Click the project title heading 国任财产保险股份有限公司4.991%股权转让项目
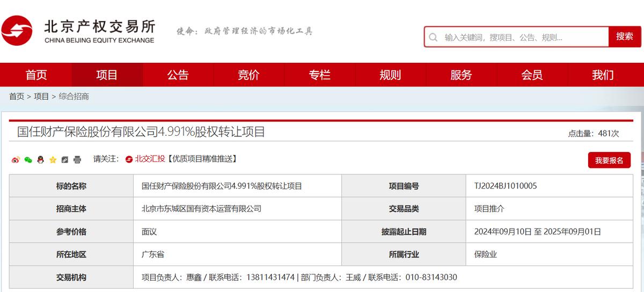The width and height of the screenshot is (644, 292). click(141, 132)
